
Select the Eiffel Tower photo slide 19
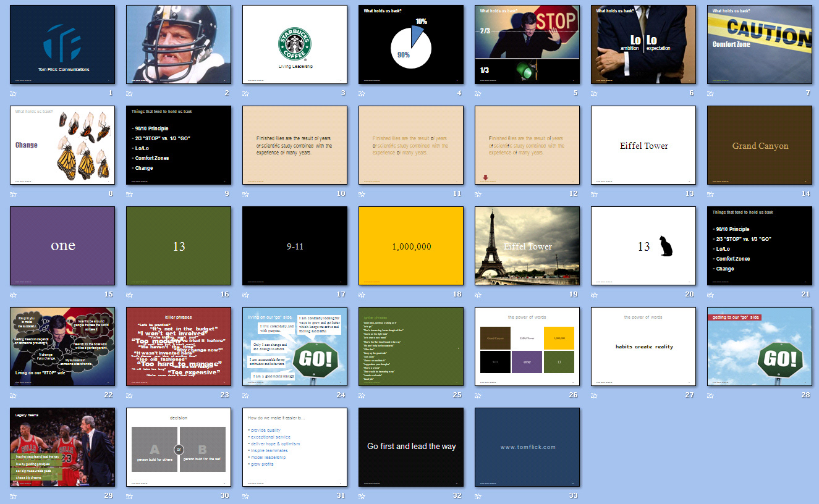(x=527, y=246)
